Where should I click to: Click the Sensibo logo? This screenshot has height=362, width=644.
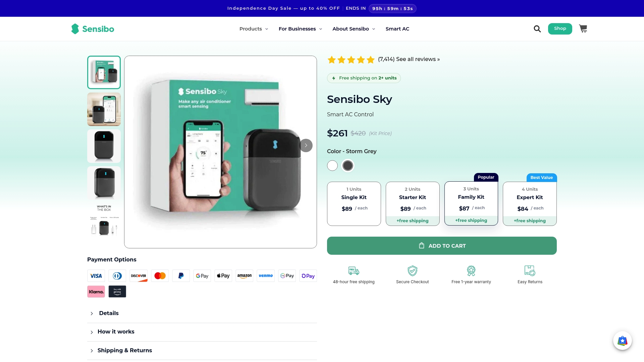[93, 29]
